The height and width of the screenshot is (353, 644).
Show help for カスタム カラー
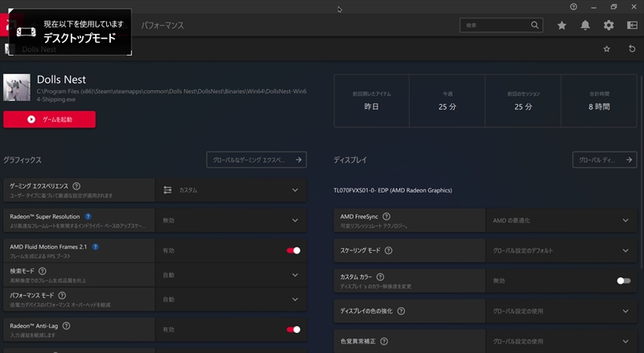380,277
